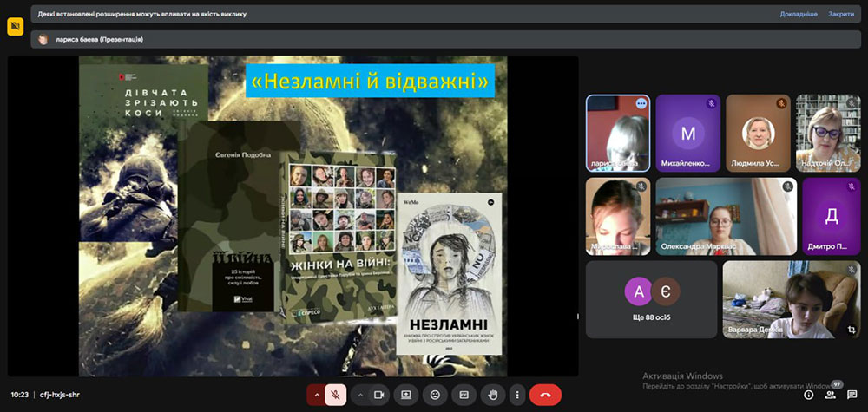Click the present screen icon
This screenshot has height=412, width=868.
click(405, 395)
